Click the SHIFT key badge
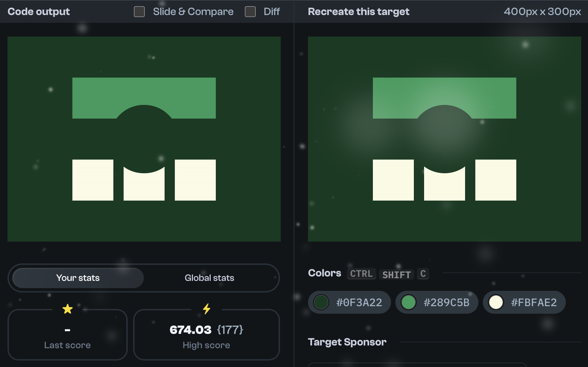This screenshot has height=367, width=588. pos(396,274)
